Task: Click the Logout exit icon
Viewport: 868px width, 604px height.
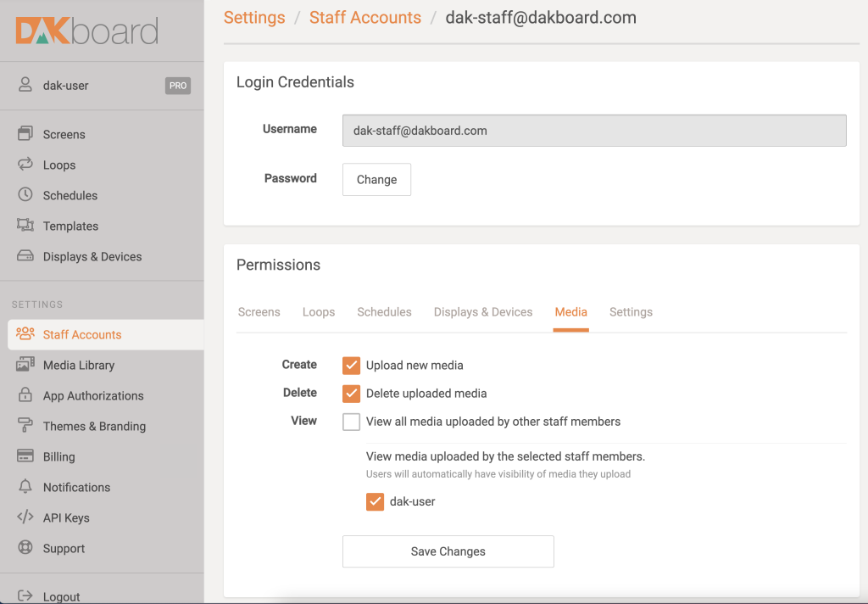Action: (x=25, y=596)
